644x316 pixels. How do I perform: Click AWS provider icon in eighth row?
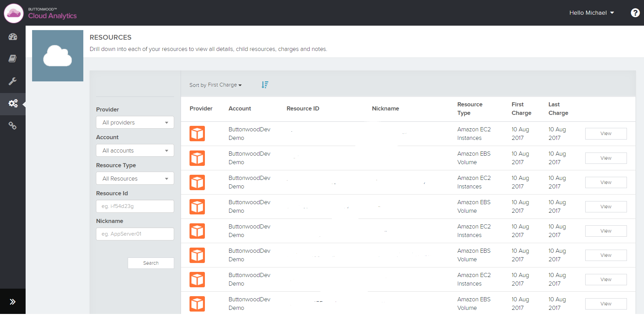click(197, 304)
